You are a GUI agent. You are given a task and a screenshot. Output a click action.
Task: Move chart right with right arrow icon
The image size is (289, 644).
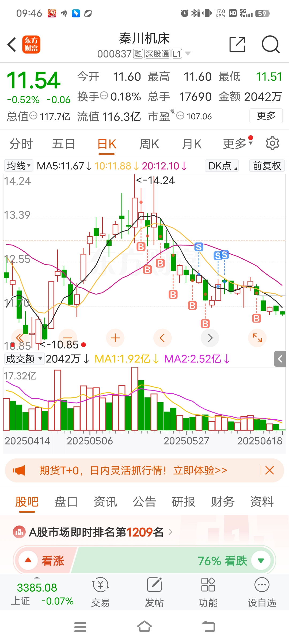point(210,338)
